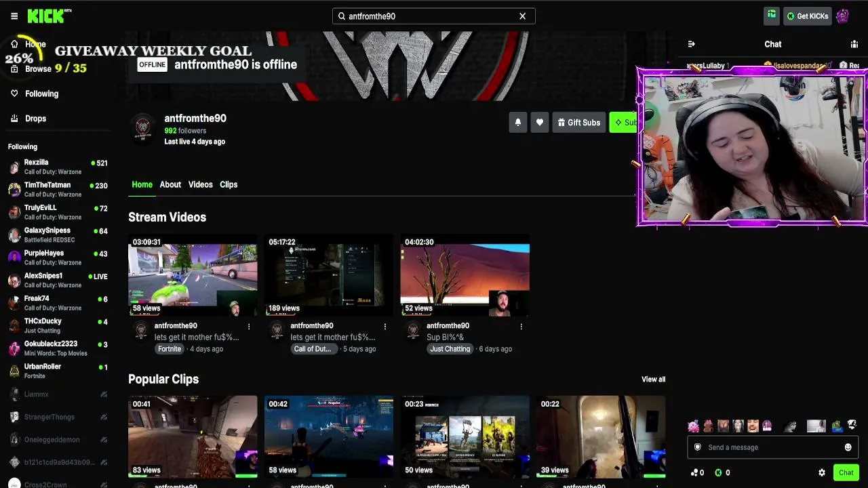The height and width of the screenshot is (488, 868).
Task: Insert the pink Kirby emote
Action: click(x=693, y=426)
